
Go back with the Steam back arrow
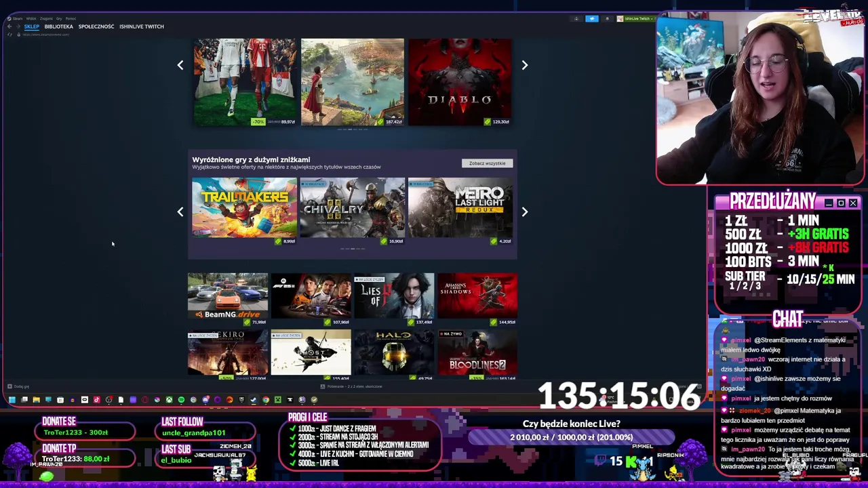point(9,26)
